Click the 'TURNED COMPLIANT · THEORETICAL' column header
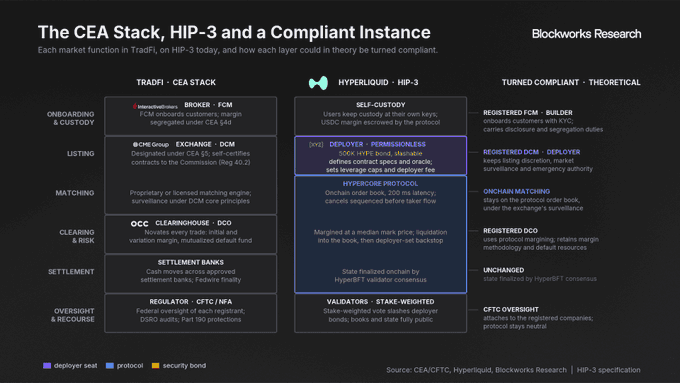This screenshot has width=680, height=383. point(571,82)
